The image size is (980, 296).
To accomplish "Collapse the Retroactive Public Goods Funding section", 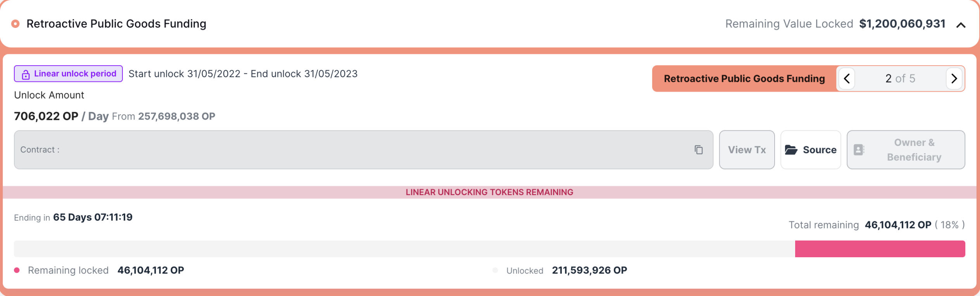I will (961, 25).
